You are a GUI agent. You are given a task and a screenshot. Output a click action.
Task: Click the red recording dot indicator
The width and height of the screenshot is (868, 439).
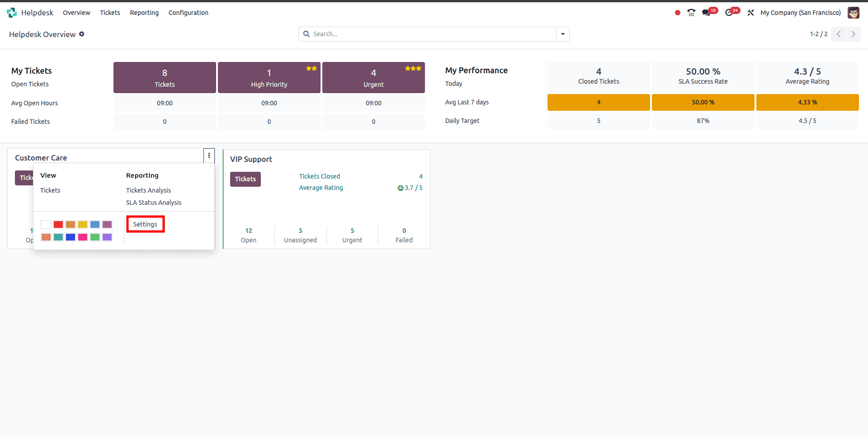677,13
